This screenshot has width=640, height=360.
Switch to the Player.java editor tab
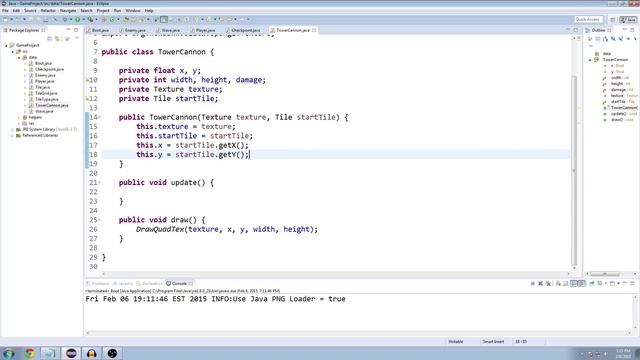(x=203, y=30)
